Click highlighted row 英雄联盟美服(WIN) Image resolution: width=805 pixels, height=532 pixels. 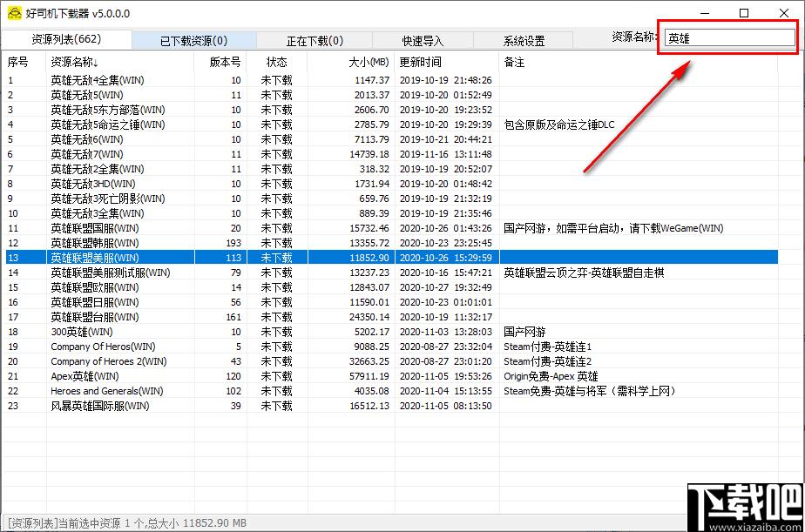coord(392,258)
